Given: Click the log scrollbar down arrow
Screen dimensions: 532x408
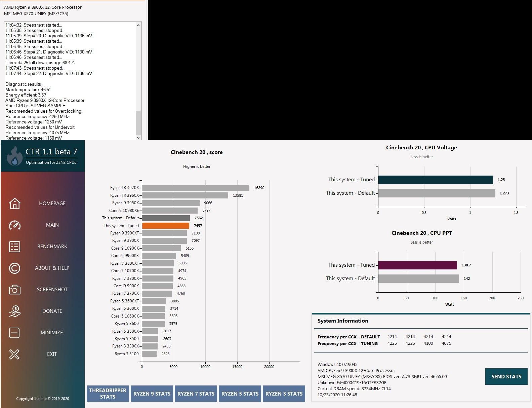Looking at the screenshot, I should coord(138,137).
